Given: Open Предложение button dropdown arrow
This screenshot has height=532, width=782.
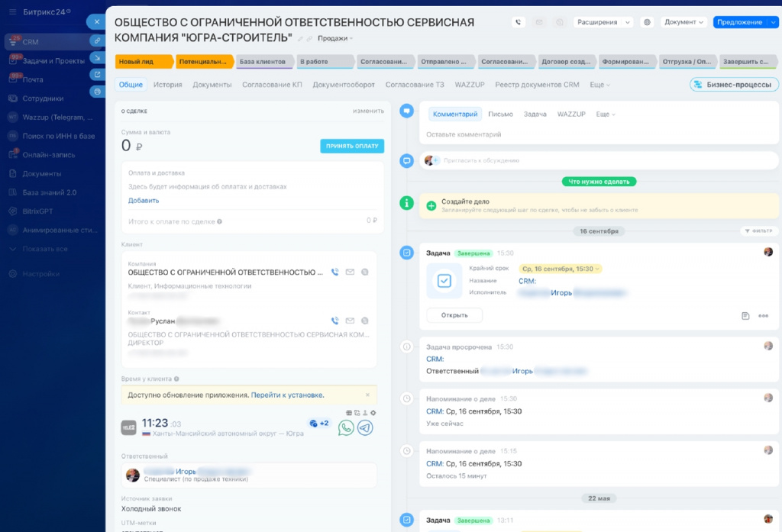Looking at the screenshot, I should [773, 22].
